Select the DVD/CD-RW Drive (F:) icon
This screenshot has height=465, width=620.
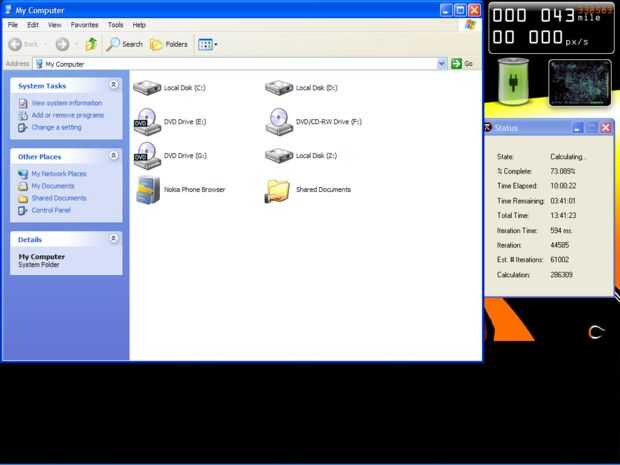pyautogui.click(x=279, y=122)
